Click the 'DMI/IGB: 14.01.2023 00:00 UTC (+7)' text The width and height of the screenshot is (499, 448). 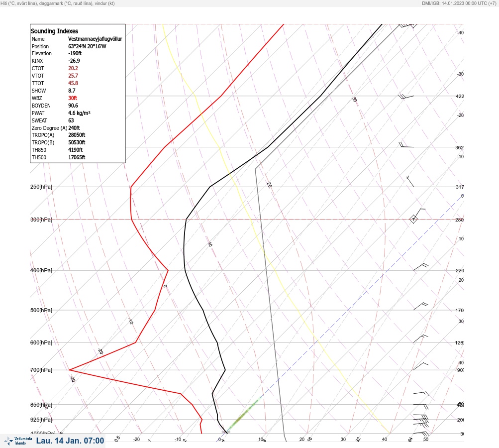tap(459, 3)
